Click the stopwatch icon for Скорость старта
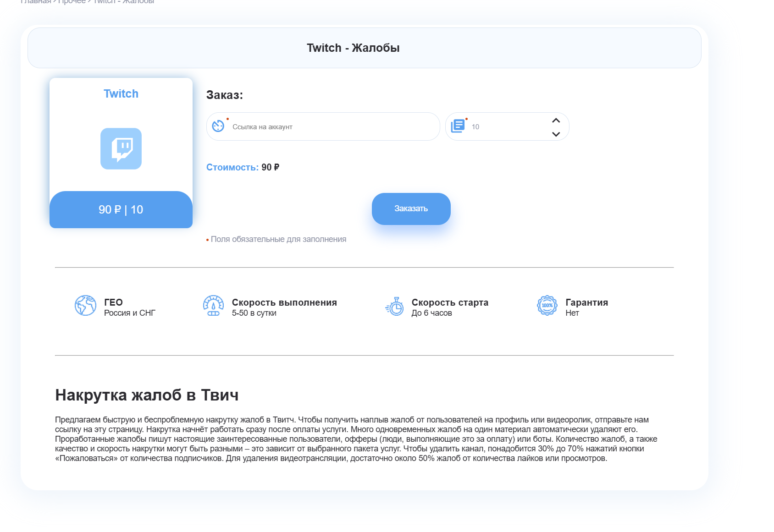 point(394,307)
